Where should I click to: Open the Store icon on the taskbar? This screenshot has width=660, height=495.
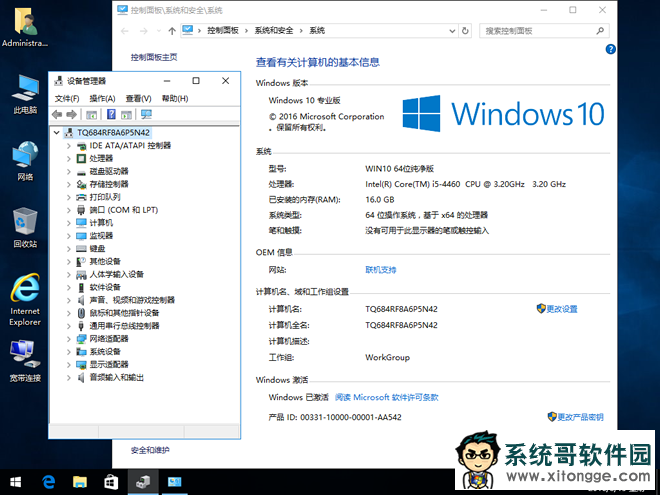tap(111, 482)
